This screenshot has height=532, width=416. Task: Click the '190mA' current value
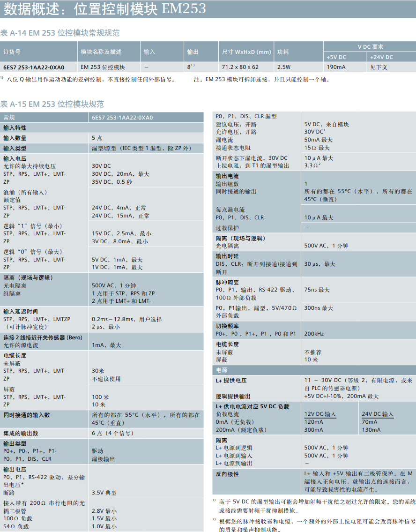(x=336, y=67)
